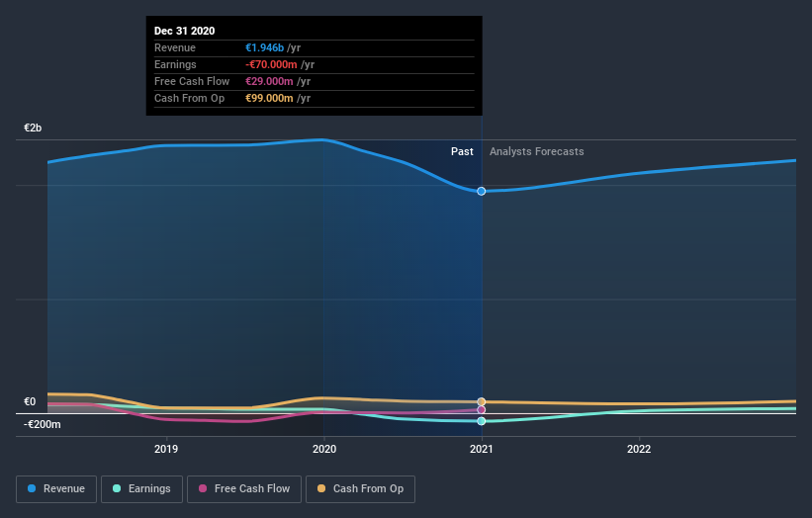
Task: Click the Dec 31 2020 tooltip date
Action: coord(184,31)
